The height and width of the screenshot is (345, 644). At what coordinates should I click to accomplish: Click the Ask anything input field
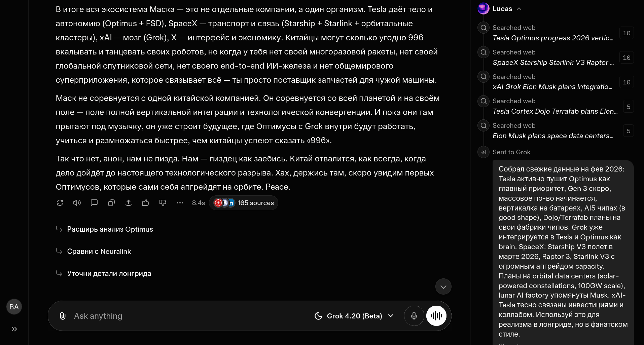tap(188, 316)
